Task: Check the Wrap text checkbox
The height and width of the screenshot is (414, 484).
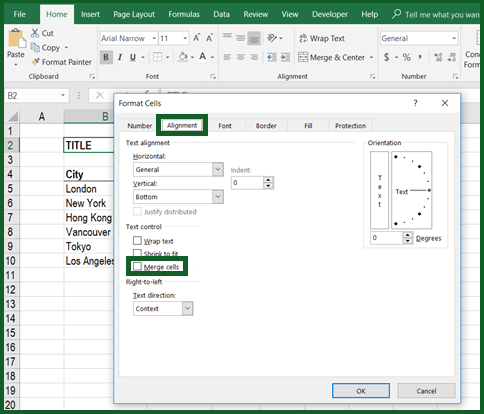Action: [137, 240]
